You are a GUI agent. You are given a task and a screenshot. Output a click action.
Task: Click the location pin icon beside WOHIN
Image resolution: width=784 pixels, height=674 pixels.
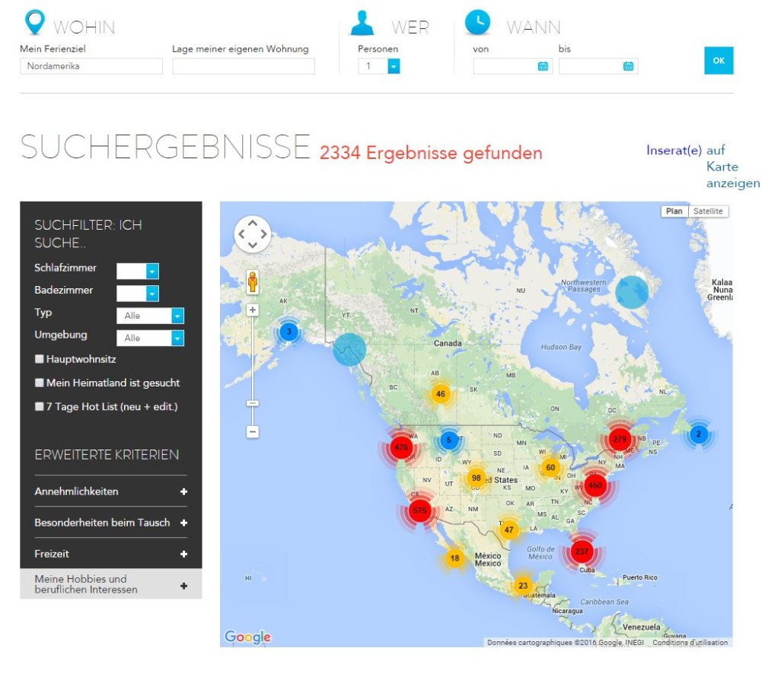[x=34, y=23]
